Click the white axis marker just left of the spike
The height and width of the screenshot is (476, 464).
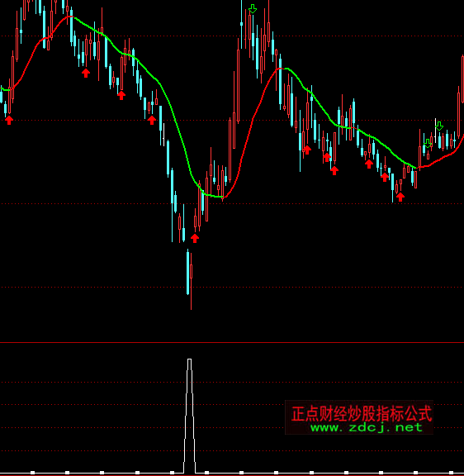[x=172, y=473]
